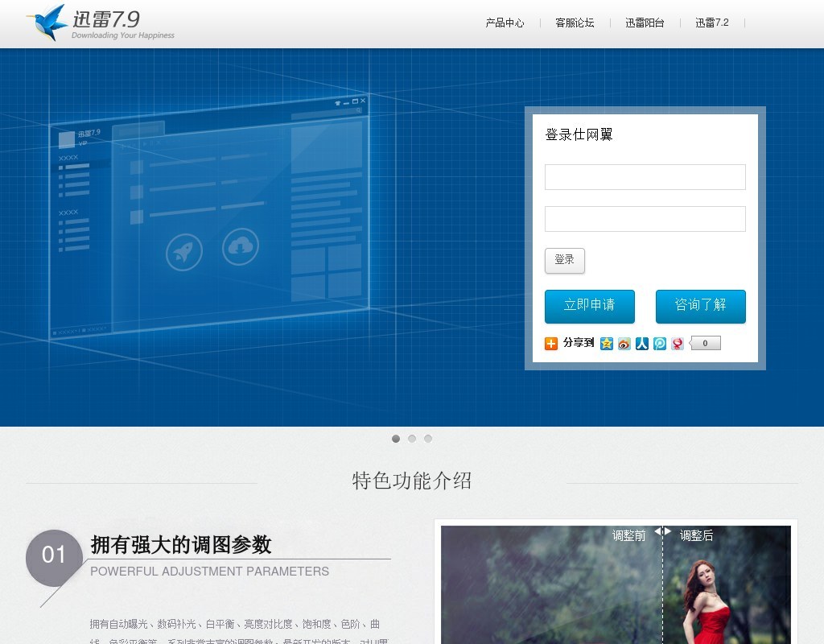
Task: Open the 产品中心 menu item
Action: 505,23
